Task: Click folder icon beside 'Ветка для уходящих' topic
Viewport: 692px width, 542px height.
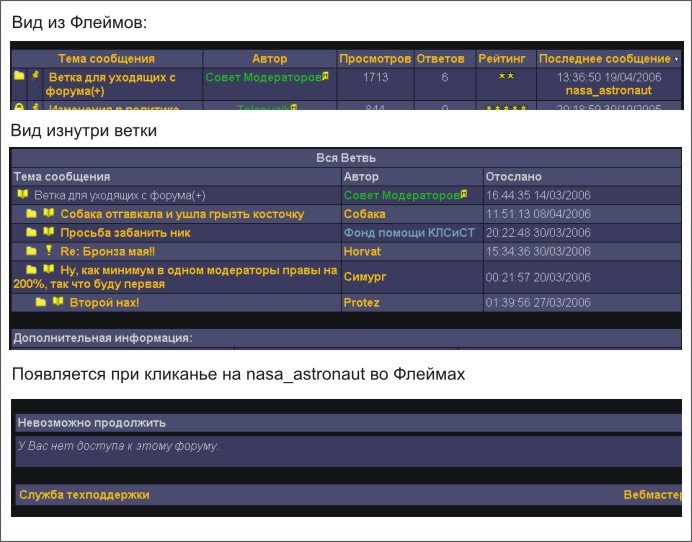Action: click(x=19, y=76)
